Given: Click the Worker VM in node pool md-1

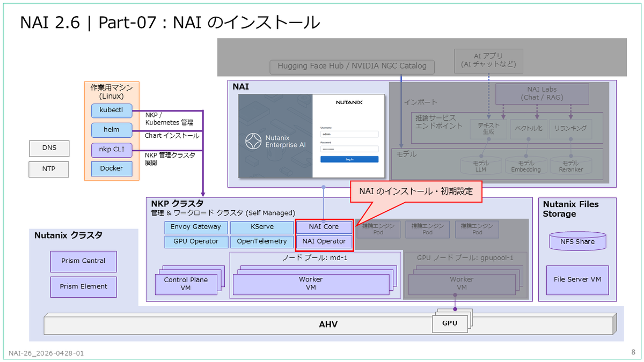Looking at the screenshot, I should [311, 284].
